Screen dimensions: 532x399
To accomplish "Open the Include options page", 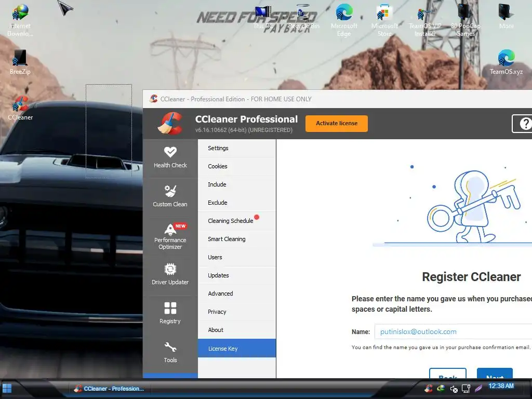I will (x=237, y=184).
